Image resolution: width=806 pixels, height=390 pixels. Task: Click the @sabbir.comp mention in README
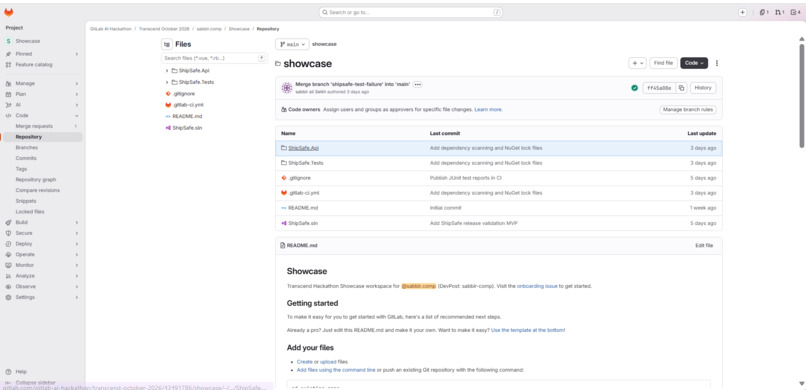click(x=418, y=286)
